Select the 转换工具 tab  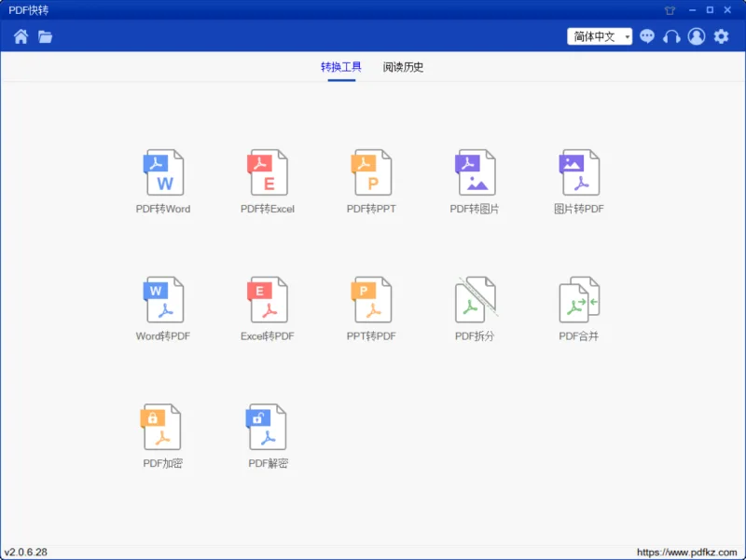(x=341, y=67)
